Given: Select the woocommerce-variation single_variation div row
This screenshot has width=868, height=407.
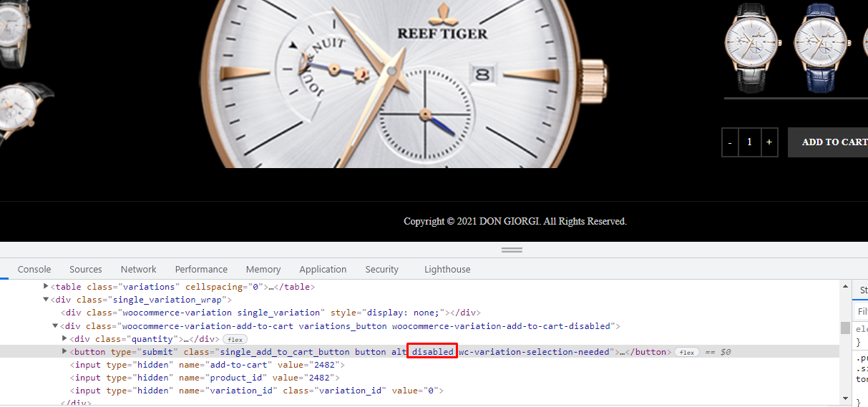Looking at the screenshot, I should (x=270, y=313).
